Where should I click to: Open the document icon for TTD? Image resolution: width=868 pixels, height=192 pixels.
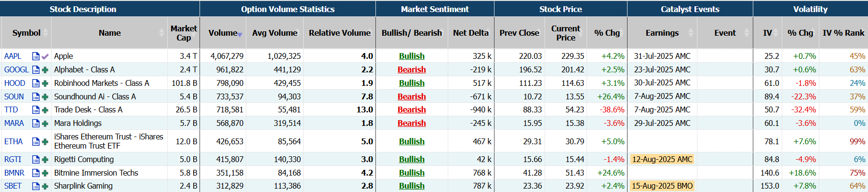[36, 110]
